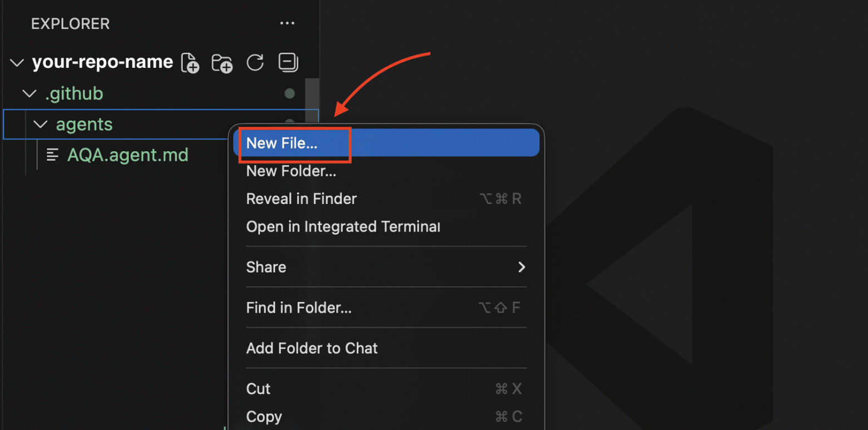The height and width of the screenshot is (430, 868).
Task: Click the Refresh Explorer icon
Action: tap(255, 62)
